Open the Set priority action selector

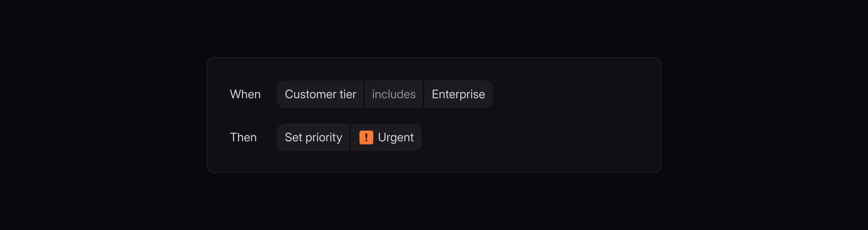point(313,137)
